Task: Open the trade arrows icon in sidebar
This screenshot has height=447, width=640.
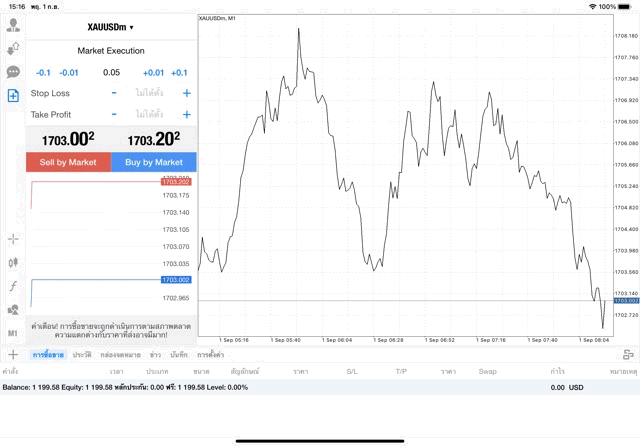Action: (13, 49)
